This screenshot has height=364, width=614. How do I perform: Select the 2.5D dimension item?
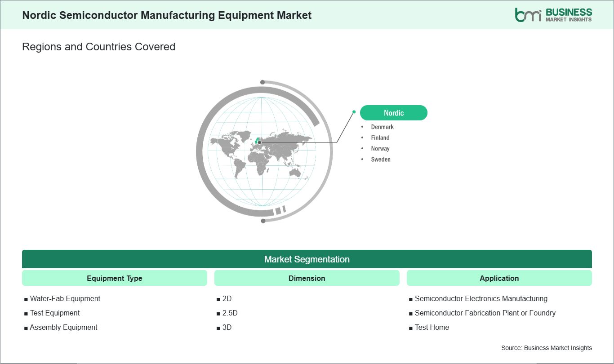point(230,313)
